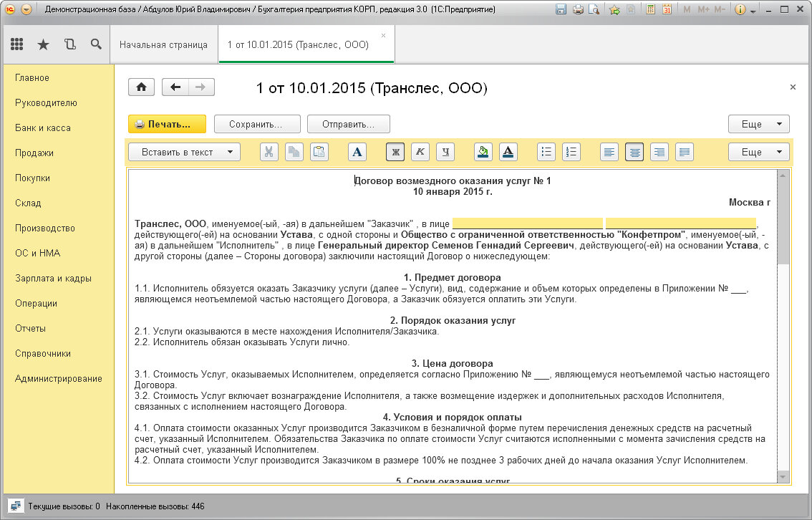Open Операции section
Screen dimensions: 812x520
coord(37,303)
